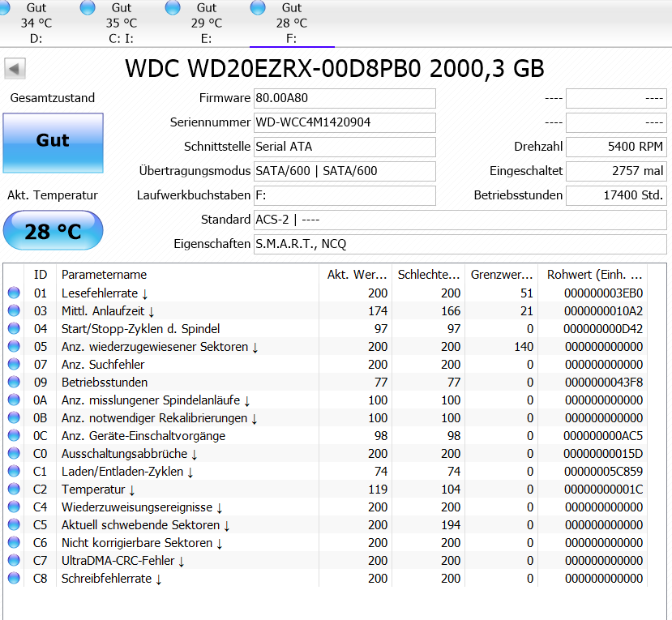Click status orb of wiederzugewiesener Sektoren row
The image size is (672, 620).
pyautogui.click(x=14, y=346)
